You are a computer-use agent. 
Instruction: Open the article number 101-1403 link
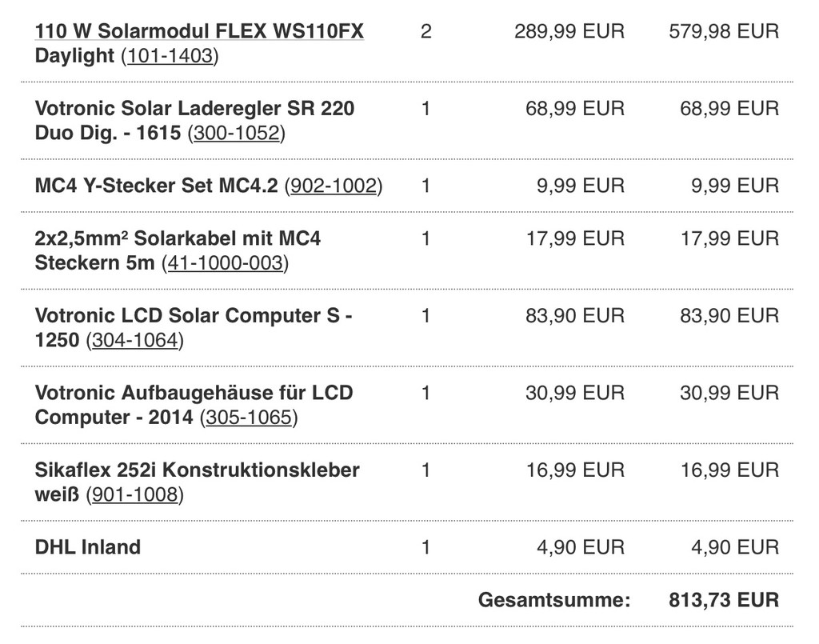(170, 56)
